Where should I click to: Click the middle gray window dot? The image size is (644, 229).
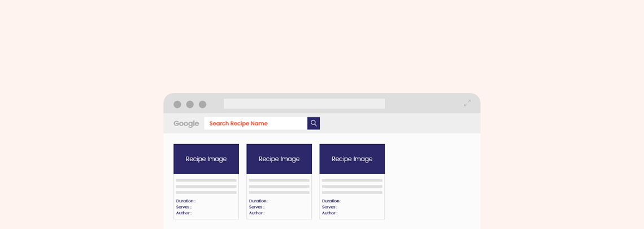[190, 105]
